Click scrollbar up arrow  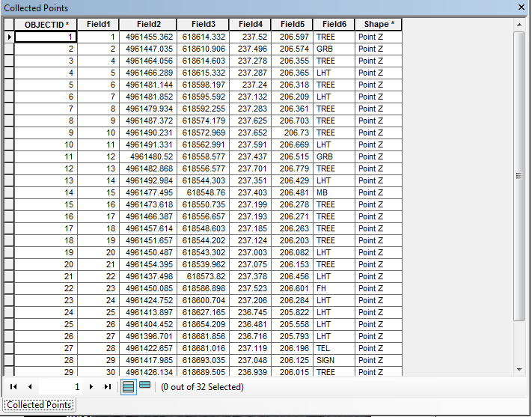coord(519,25)
